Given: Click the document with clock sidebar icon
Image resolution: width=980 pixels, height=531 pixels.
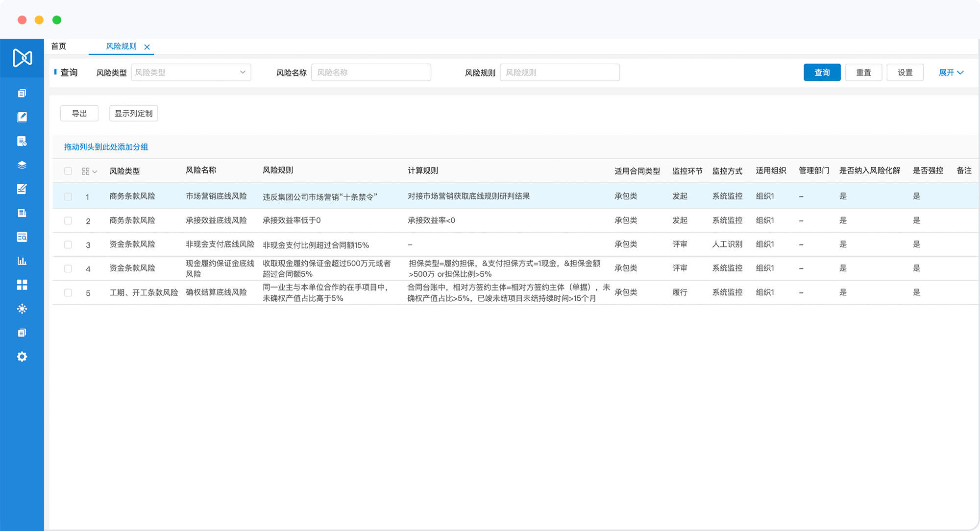Looking at the screenshot, I should pos(22,141).
